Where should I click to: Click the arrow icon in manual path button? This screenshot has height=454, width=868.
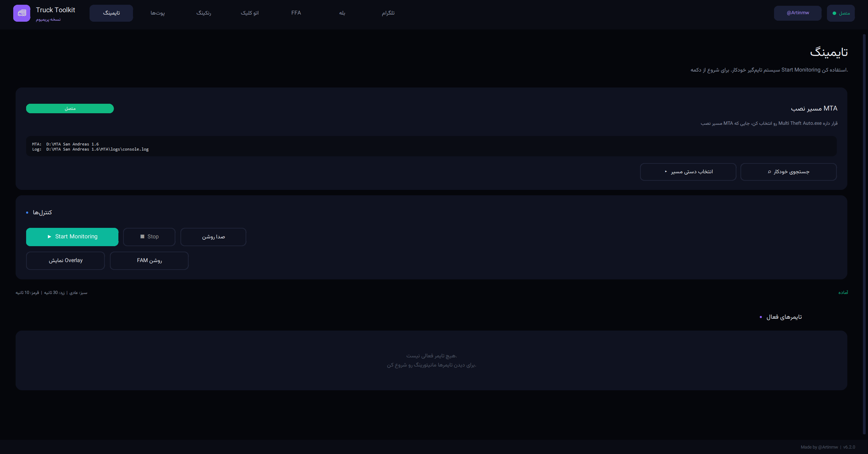(666, 172)
